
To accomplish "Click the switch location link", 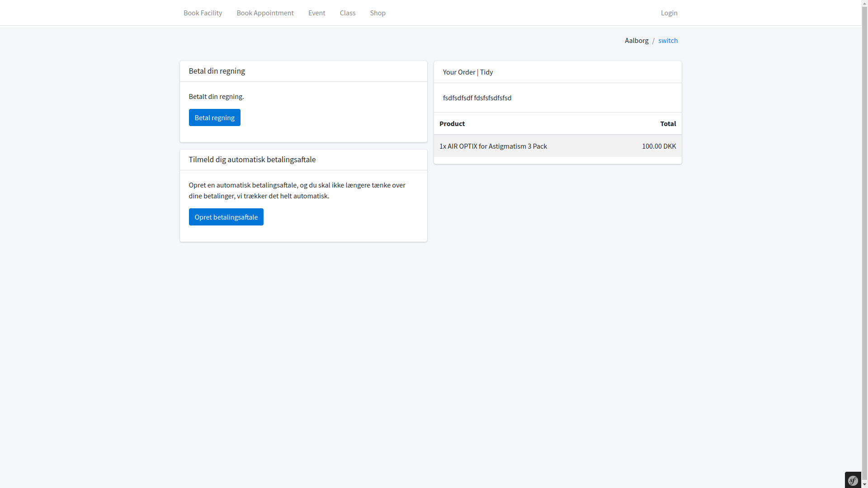I will click(668, 40).
